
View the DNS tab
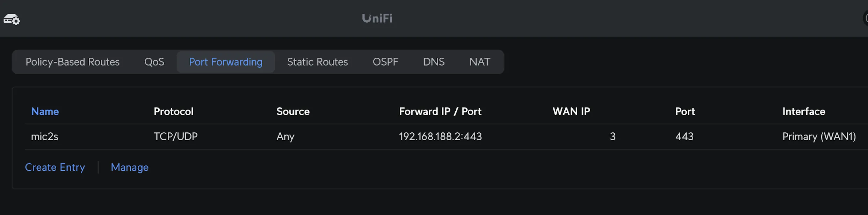(434, 62)
